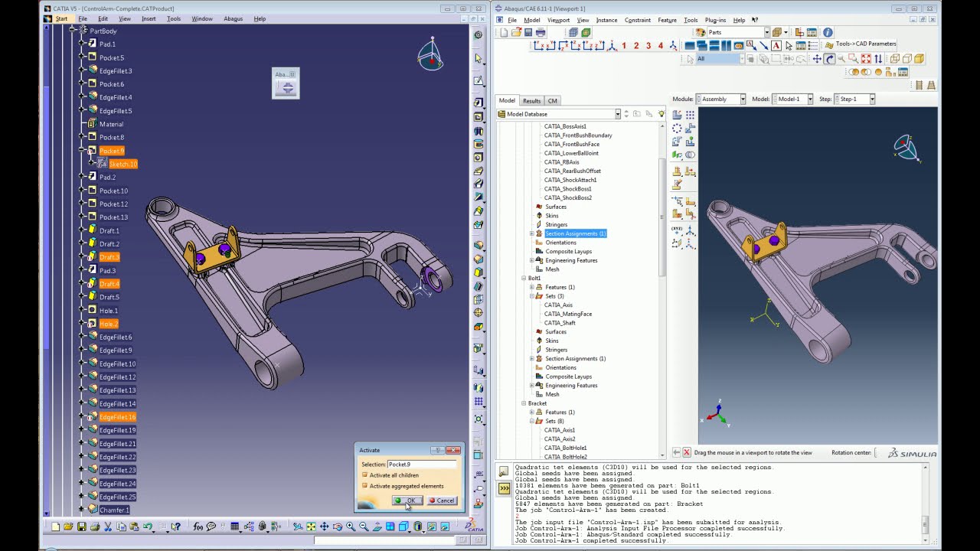Click OK in the Activate dialog
The width and height of the screenshot is (980, 551).
407,500
